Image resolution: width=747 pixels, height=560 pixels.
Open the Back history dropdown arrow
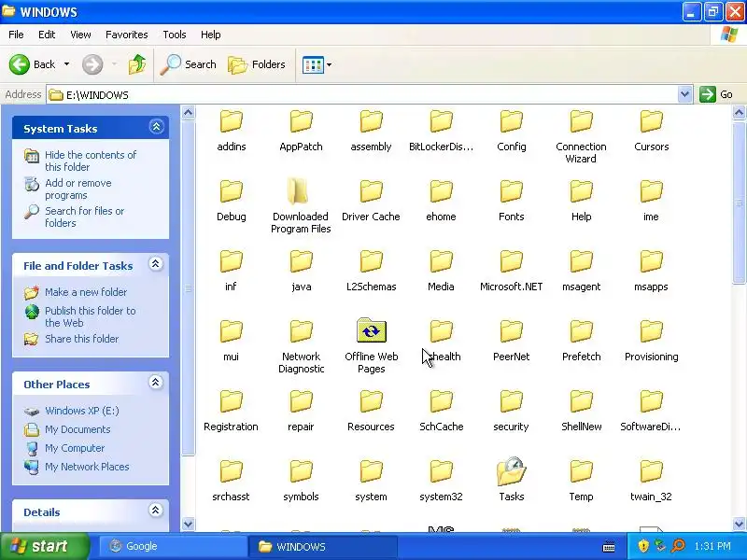(x=66, y=64)
